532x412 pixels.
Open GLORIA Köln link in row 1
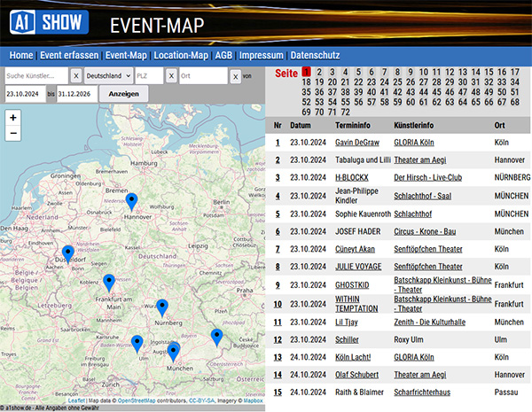tap(413, 143)
